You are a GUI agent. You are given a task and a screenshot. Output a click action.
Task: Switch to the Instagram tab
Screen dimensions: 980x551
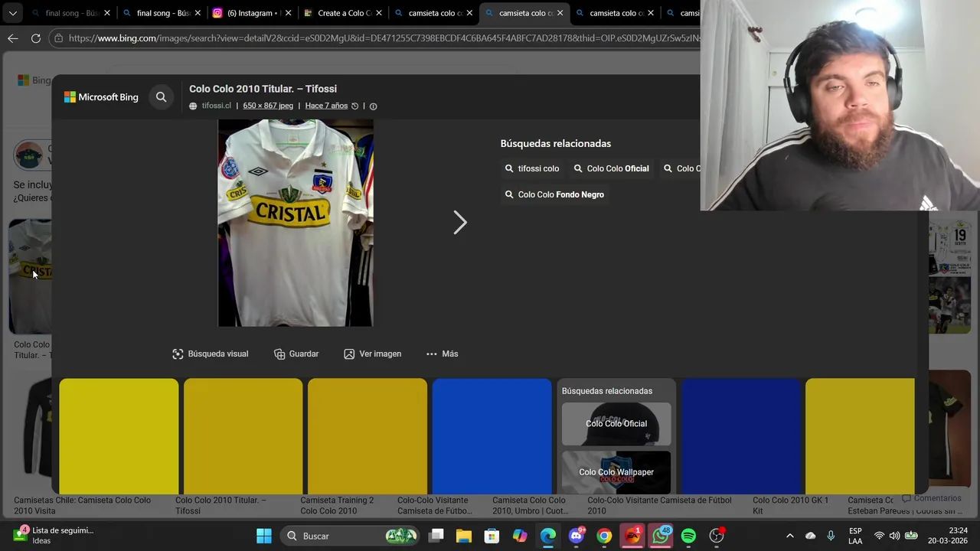(x=250, y=13)
